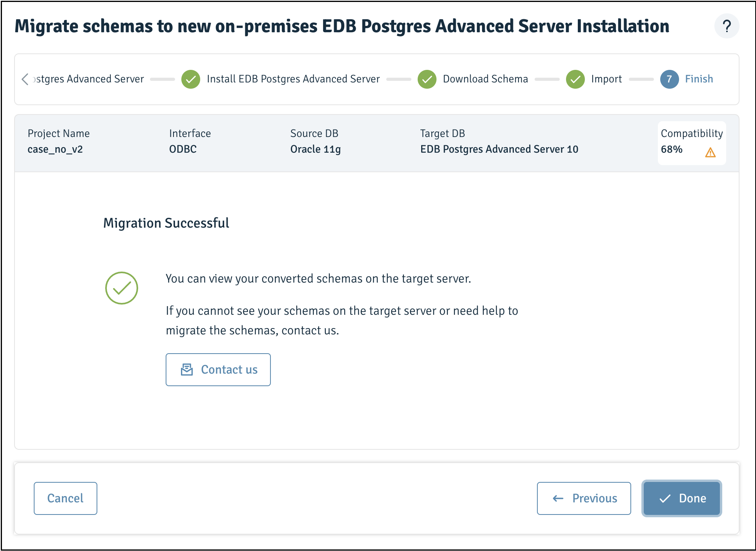This screenshot has height=551, width=756.
Task: Click the Migration Successful heading
Action: point(166,223)
